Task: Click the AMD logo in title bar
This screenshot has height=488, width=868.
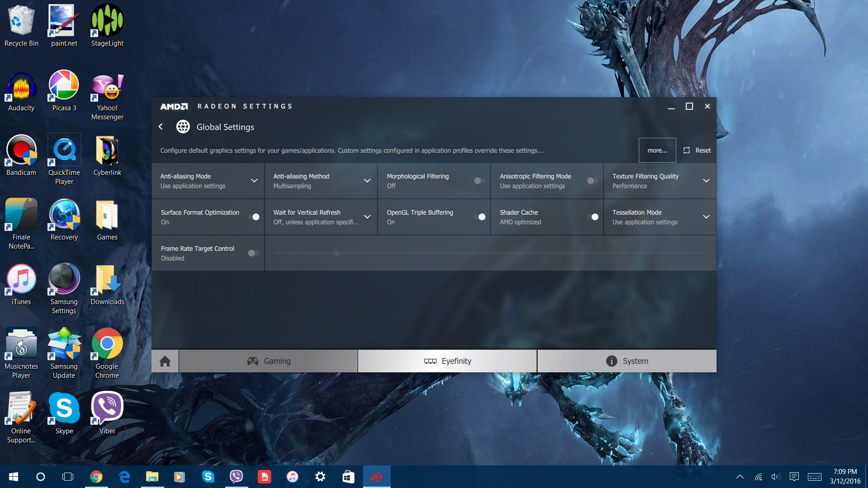Action: click(174, 106)
